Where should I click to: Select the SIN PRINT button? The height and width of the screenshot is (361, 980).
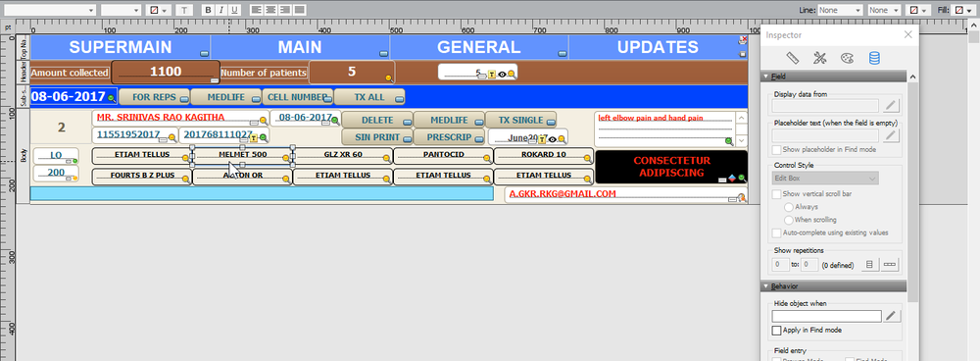pos(377,136)
